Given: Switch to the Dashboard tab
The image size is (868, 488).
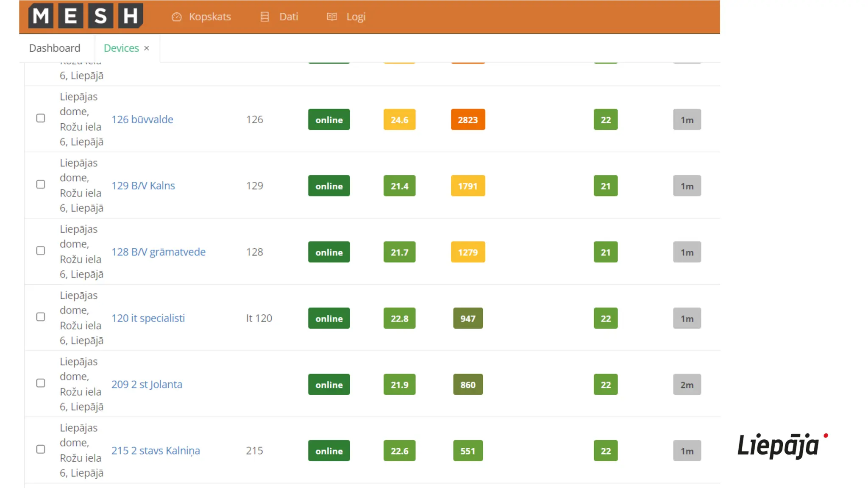Looking at the screenshot, I should tap(55, 48).
